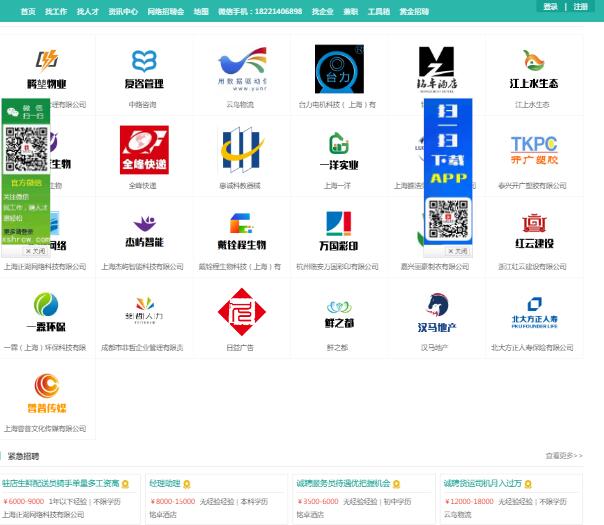Open 找企业 in the navigation bar
Image resolution: width=604 pixels, height=525 pixels.
[x=322, y=12]
